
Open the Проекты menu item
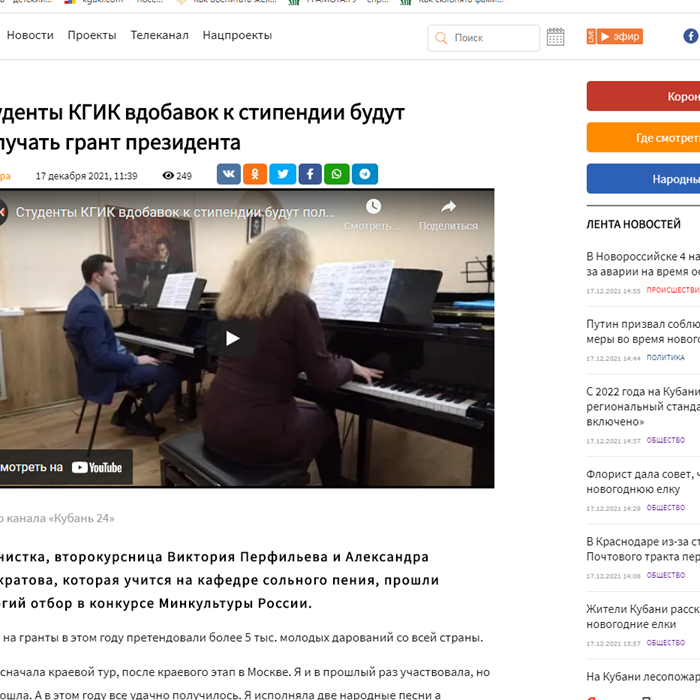92,35
